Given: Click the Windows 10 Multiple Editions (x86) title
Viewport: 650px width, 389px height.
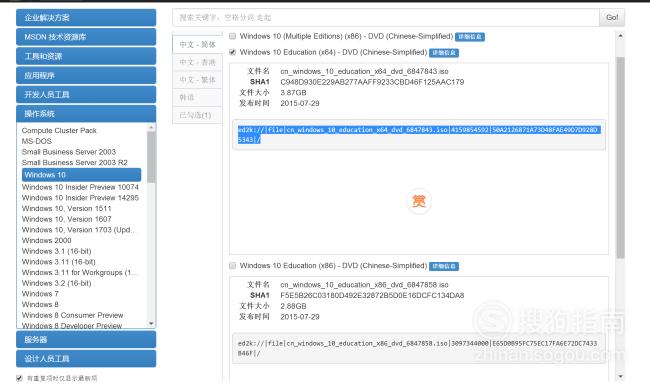Looking at the screenshot, I should click(x=346, y=36).
